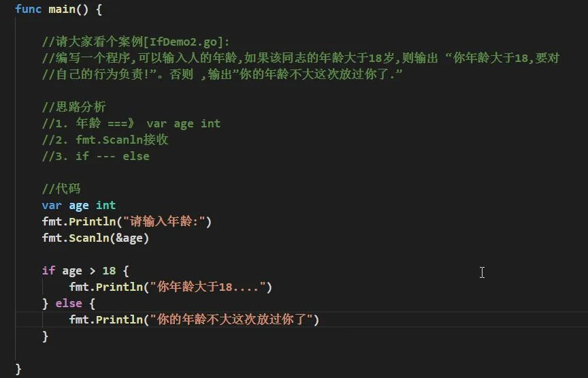Viewport: 588px width, 378px height.
Task: Click the func keyword in main declaration
Action: 28,9
